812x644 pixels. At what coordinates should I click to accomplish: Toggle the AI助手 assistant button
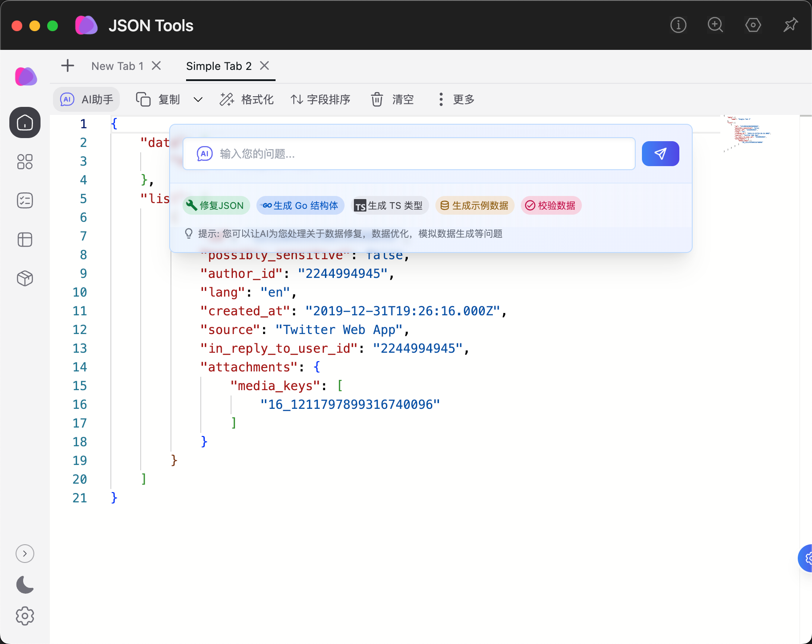click(86, 99)
